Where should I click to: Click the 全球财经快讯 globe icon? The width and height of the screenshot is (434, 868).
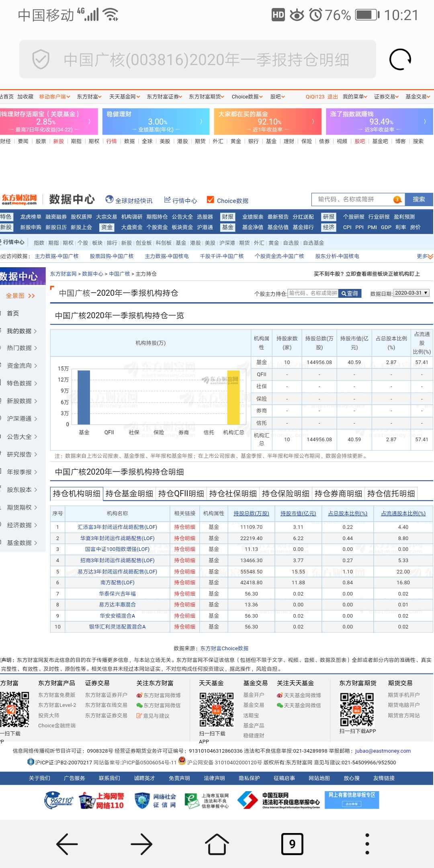point(109,199)
